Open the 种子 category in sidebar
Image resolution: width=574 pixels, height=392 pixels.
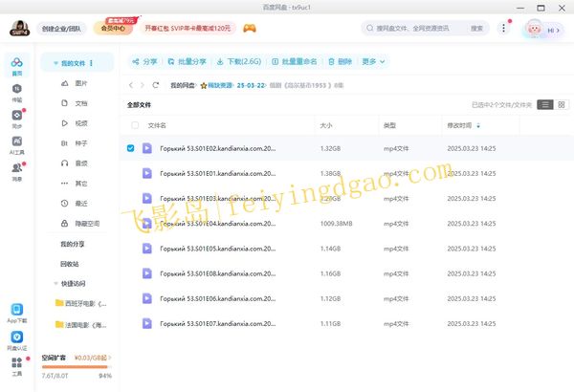(75, 143)
